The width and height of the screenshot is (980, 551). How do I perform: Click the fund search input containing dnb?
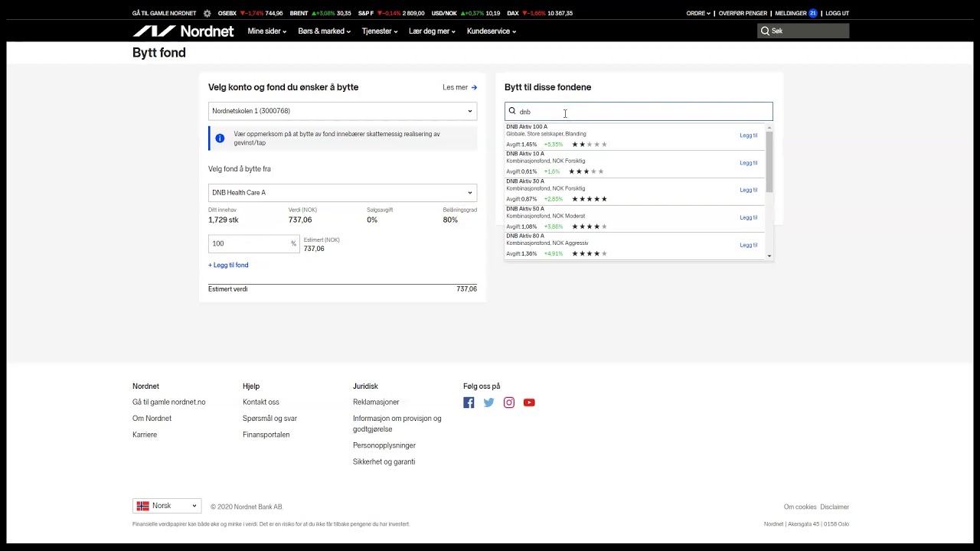(639, 112)
